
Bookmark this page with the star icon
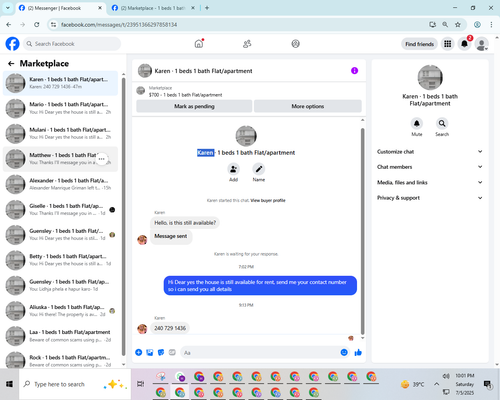click(458, 24)
